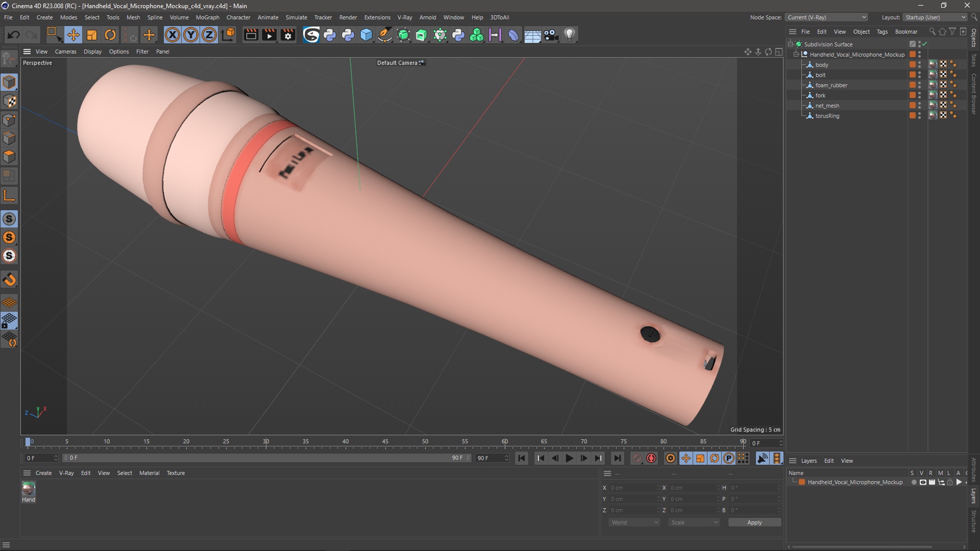Hide the bolt object in outliner
This screenshot has width=980, height=551.
(920, 73)
